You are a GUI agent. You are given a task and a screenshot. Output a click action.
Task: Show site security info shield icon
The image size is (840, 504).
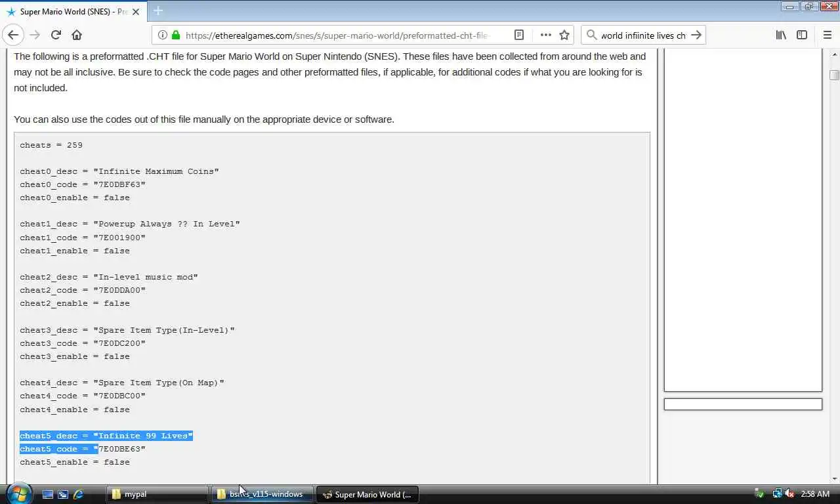tap(163, 35)
